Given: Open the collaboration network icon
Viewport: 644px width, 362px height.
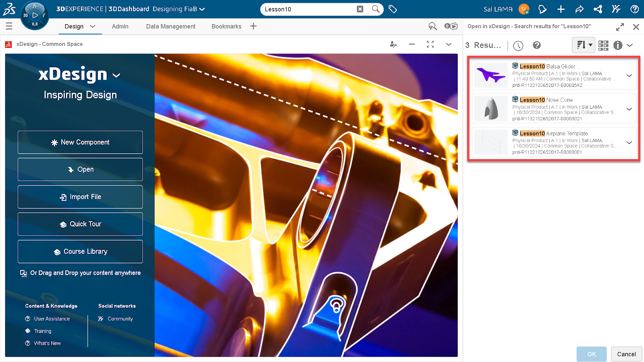Looking at the screenshot, I should tap(598, 9).
